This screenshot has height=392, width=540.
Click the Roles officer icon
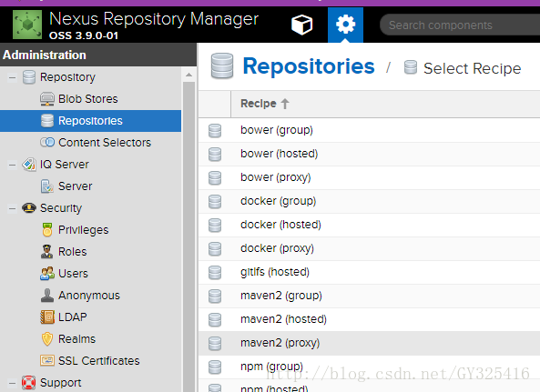point(46,251)
